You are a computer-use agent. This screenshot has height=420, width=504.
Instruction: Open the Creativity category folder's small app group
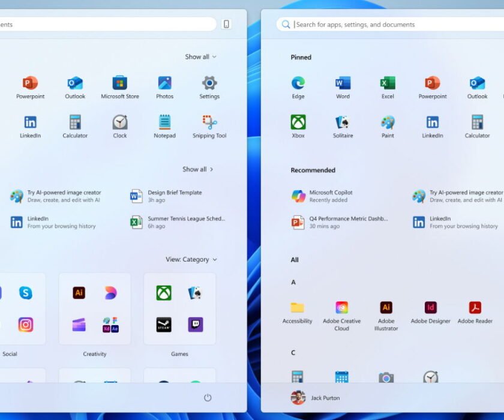[110, 325]
